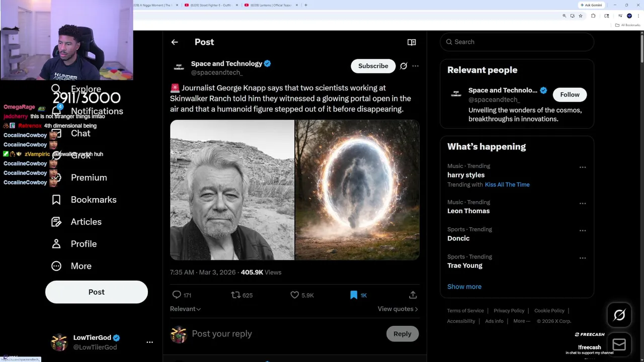This screenshot has width=644, height=362.
Task: Go back using the Post arrow
Action: click(175, 42)
